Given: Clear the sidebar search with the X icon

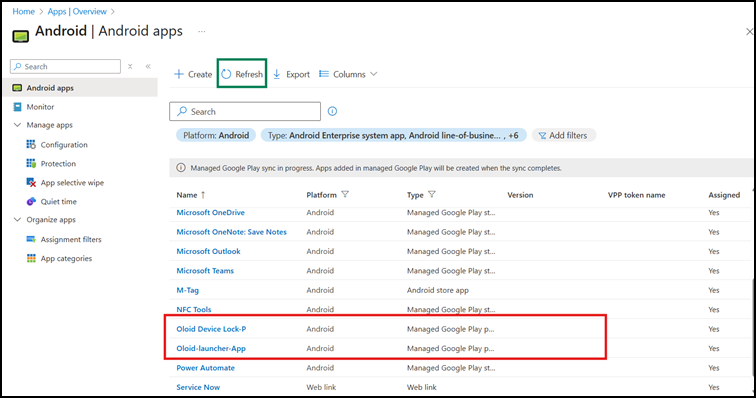Looking at the screenshot, I should click(x=130, y=67).
